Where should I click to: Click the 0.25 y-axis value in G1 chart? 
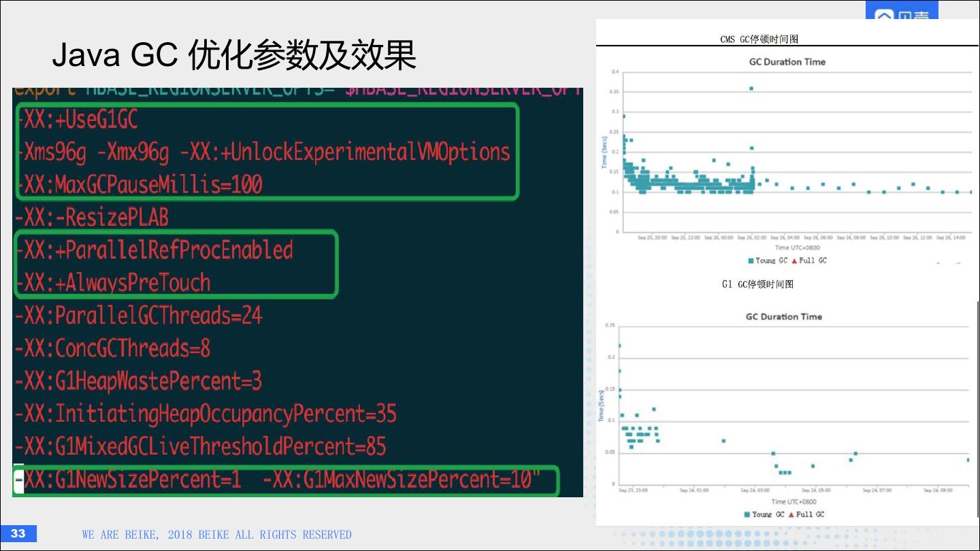(610, 325)
